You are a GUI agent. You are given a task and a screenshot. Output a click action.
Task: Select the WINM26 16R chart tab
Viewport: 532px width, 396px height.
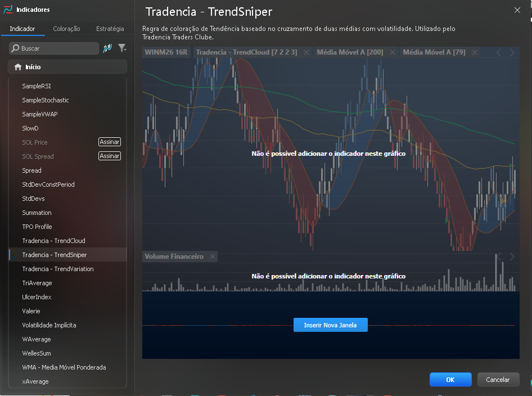(x=166, y=52)
